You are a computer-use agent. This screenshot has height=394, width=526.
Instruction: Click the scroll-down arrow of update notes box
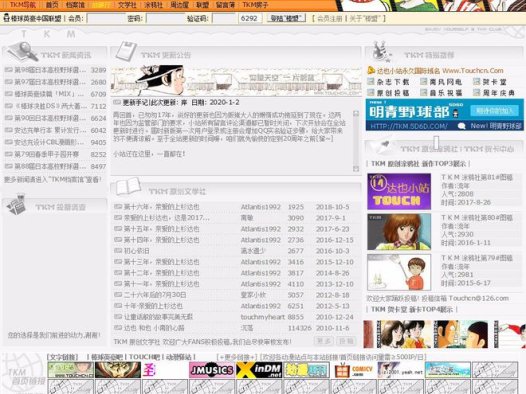tap(356, 169)
